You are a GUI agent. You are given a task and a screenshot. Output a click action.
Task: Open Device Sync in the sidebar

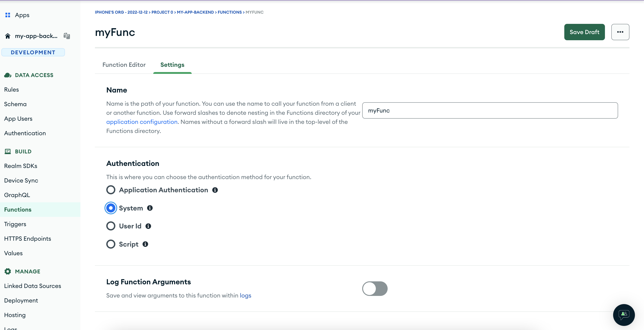tap(21, 180)
